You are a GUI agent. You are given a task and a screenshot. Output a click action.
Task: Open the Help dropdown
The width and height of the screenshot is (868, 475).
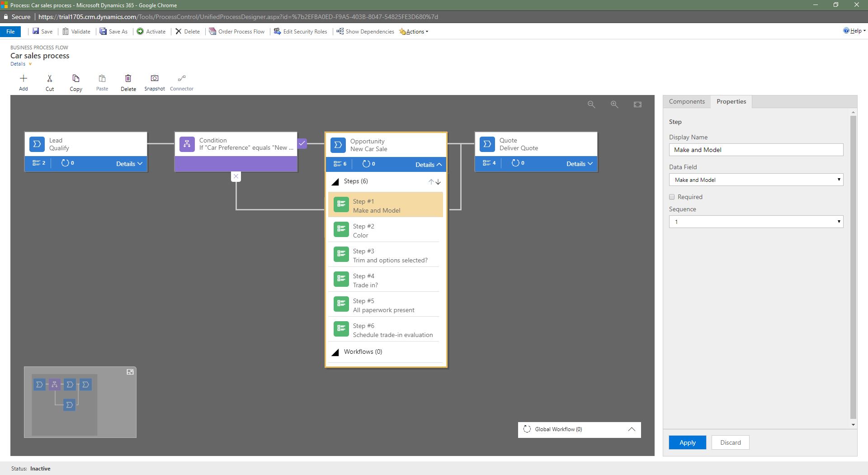(854, 31)
